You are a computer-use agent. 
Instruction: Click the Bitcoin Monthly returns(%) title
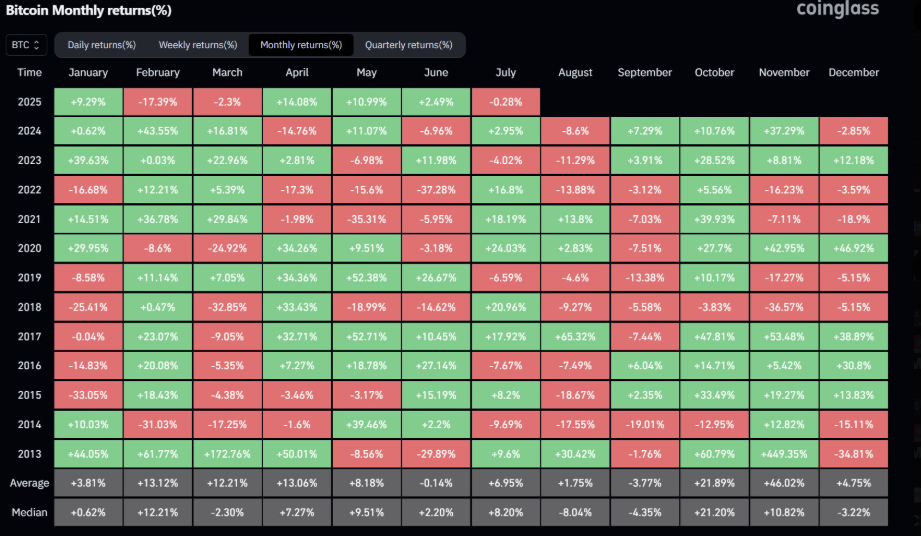point(89,10)
